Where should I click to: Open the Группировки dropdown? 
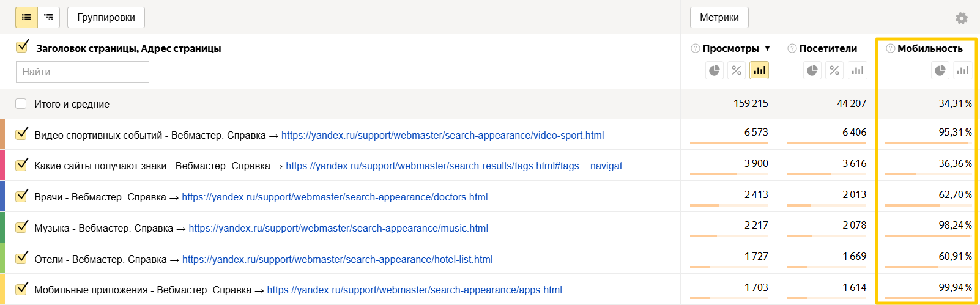pyautogui.click(x=106, y=18)
